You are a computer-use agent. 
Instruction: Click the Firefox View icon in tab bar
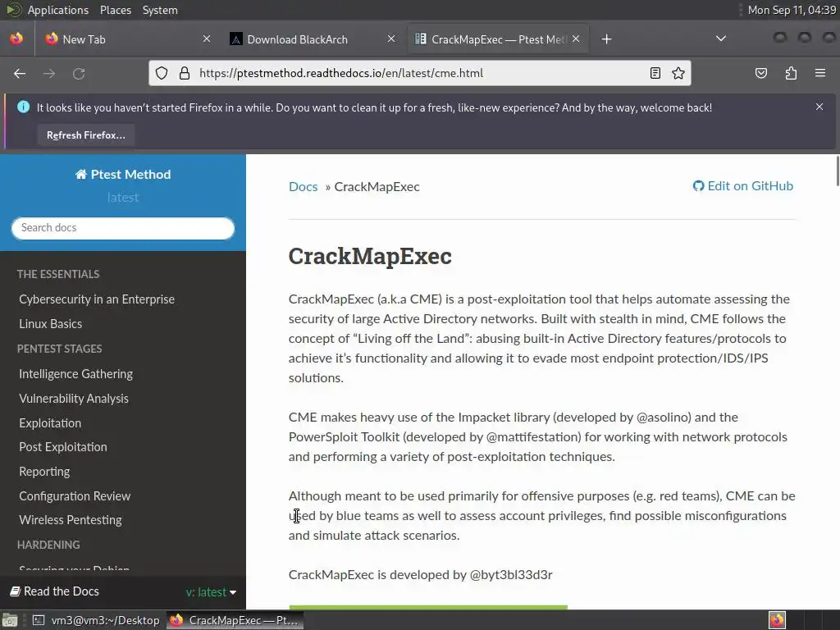pos(16,39)
